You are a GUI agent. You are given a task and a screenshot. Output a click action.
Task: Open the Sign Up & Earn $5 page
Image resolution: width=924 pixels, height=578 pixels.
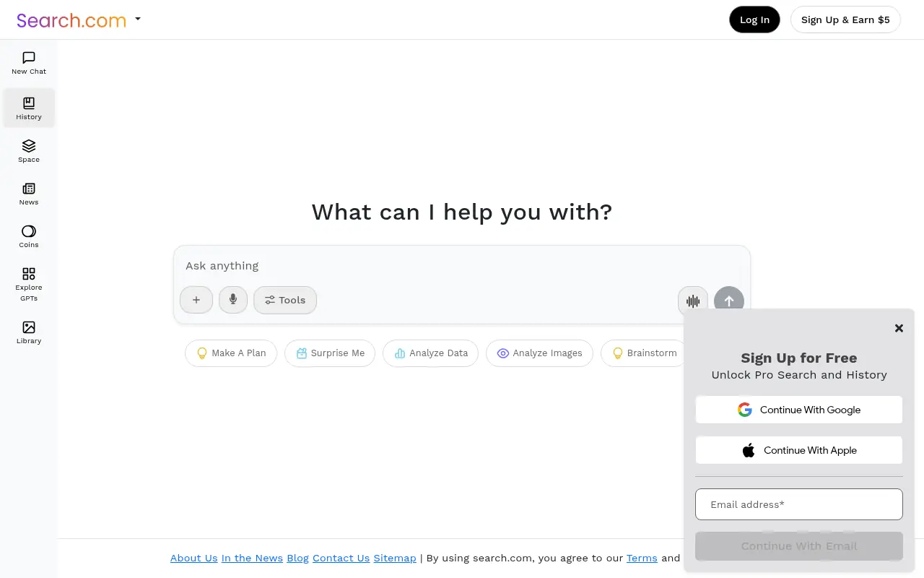coord(845,20)
